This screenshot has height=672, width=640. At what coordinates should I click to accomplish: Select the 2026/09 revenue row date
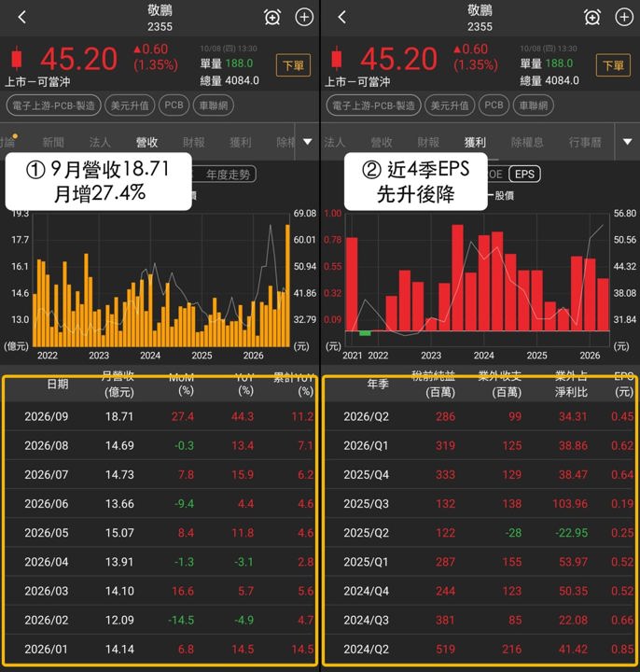point(47,416)
